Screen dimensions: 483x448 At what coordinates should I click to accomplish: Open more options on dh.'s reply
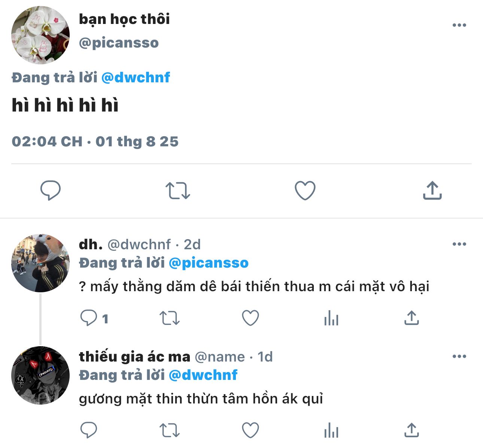click(459, 244)
